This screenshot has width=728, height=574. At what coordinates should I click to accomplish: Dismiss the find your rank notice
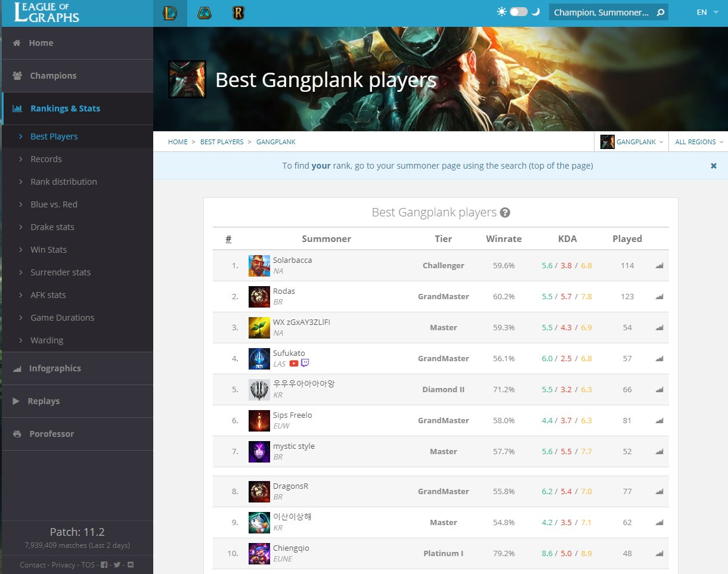point(714,166)
